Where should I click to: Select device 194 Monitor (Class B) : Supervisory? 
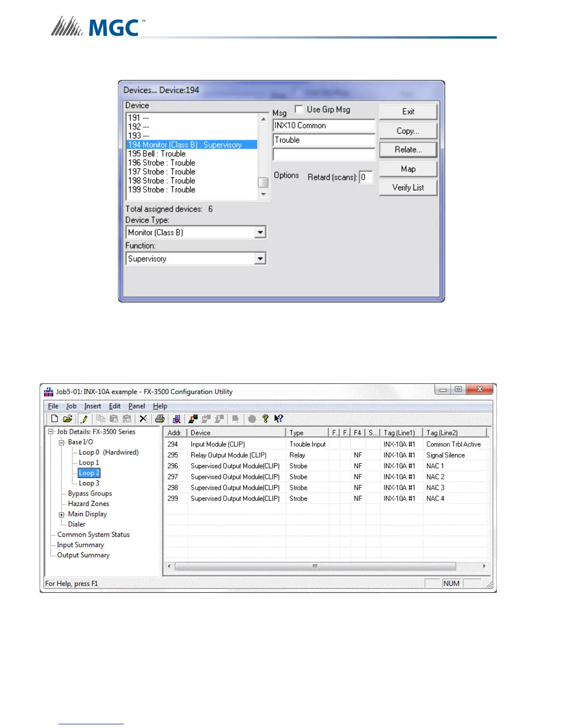coord(192,145)
